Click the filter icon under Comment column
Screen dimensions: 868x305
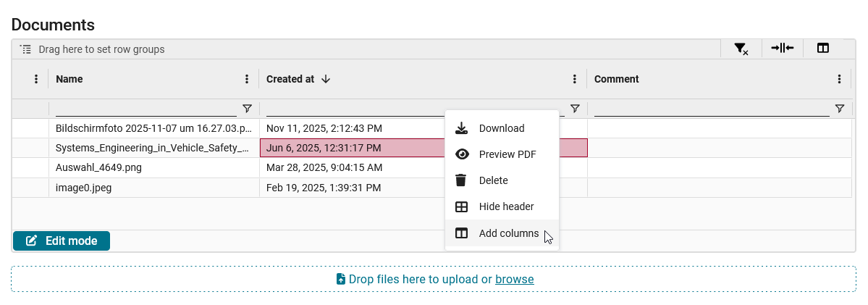coord(840,109)
